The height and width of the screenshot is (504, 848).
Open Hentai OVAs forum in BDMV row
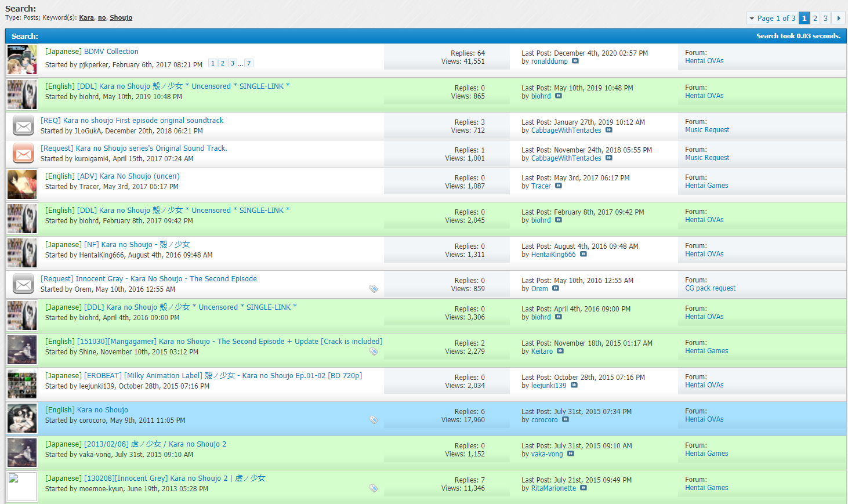point(704,61)
